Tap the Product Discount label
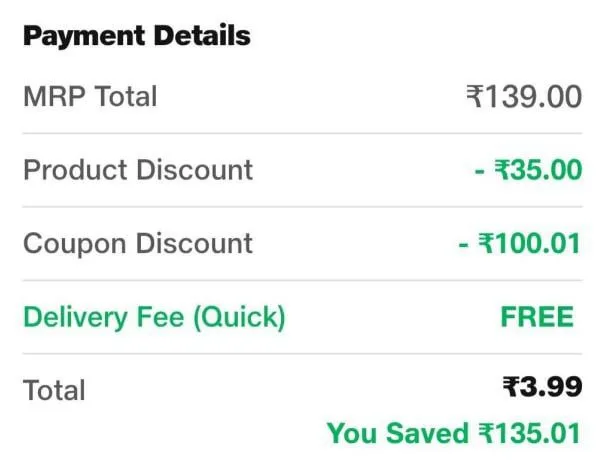This screenshot has height=470, width=603. click(138, 170)
